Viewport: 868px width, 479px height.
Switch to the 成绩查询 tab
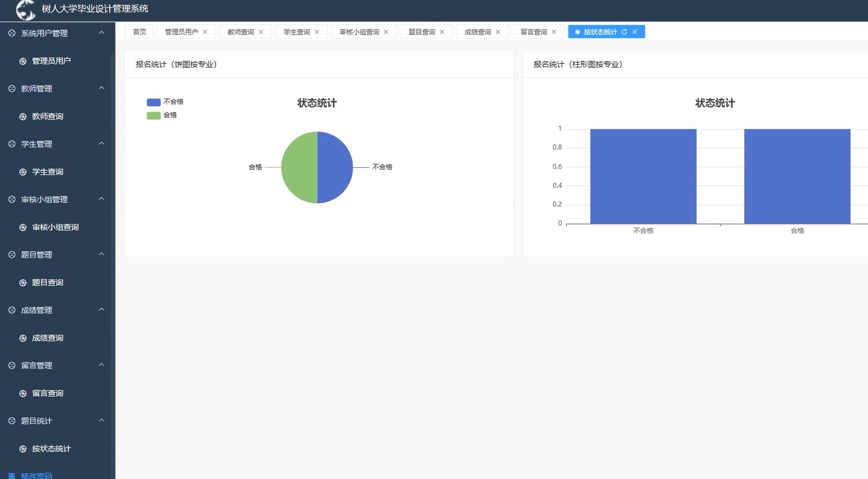tap(476, 31)
